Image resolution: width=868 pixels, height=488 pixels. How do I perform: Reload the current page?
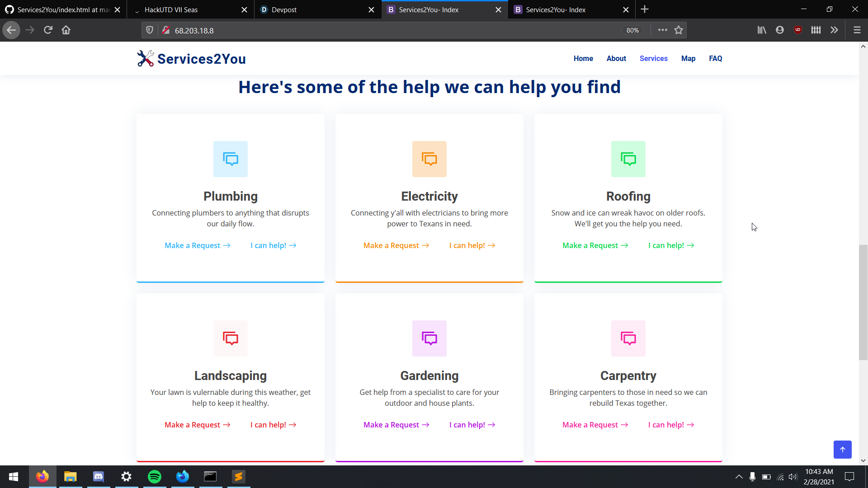click(48, 30)
